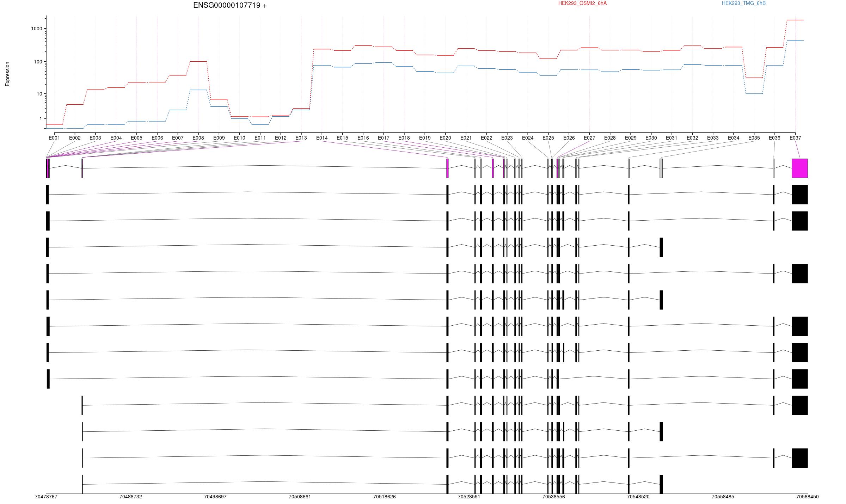Click exon bin label E031

(672, 138)
